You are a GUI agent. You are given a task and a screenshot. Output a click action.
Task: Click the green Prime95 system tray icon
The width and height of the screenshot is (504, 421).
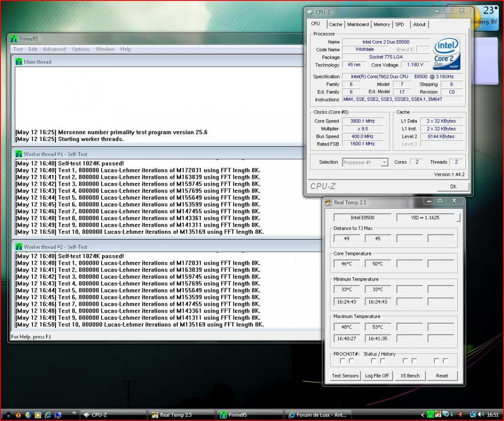(x=430, y=414)
